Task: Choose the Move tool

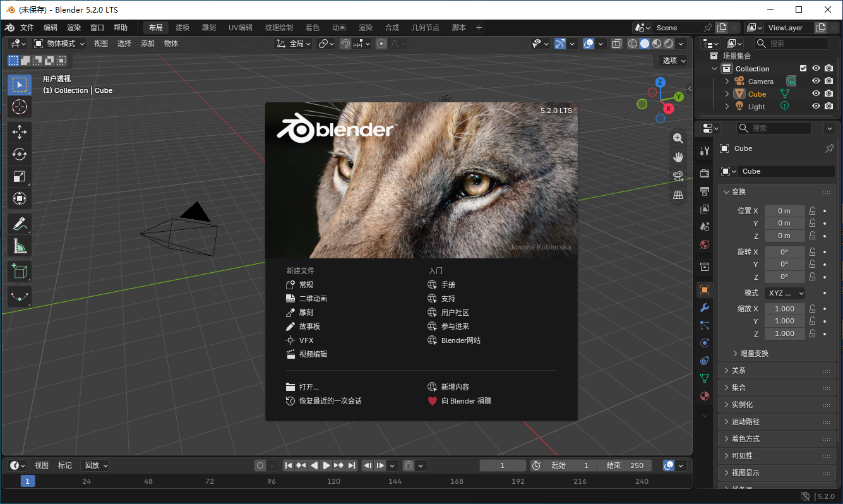Action: [20, 132]
